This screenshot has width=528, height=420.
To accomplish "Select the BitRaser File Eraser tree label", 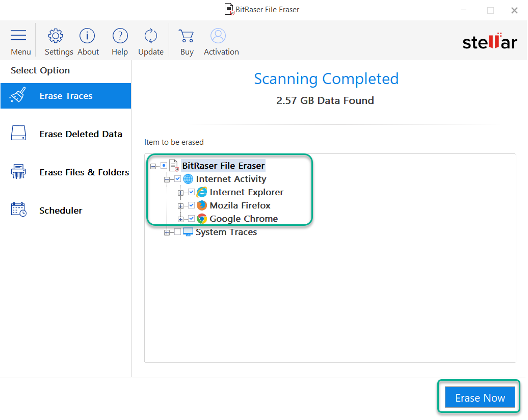I will [x=223, y=166].
